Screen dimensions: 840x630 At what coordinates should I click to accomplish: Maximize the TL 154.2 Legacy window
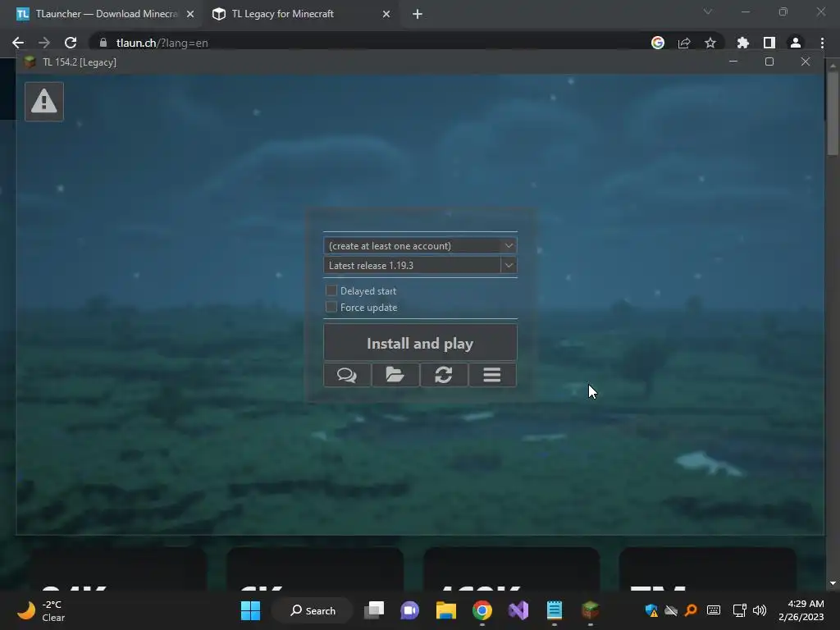click(769, 62)
